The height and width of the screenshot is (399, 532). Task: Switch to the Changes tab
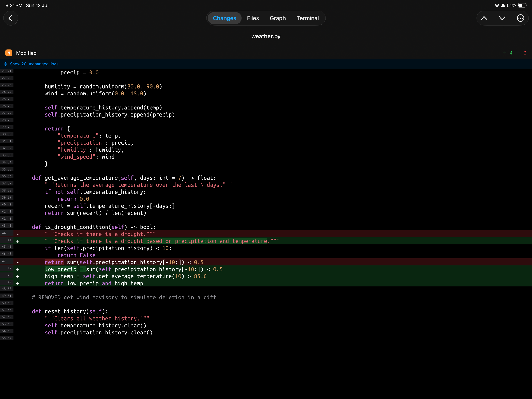224,18
